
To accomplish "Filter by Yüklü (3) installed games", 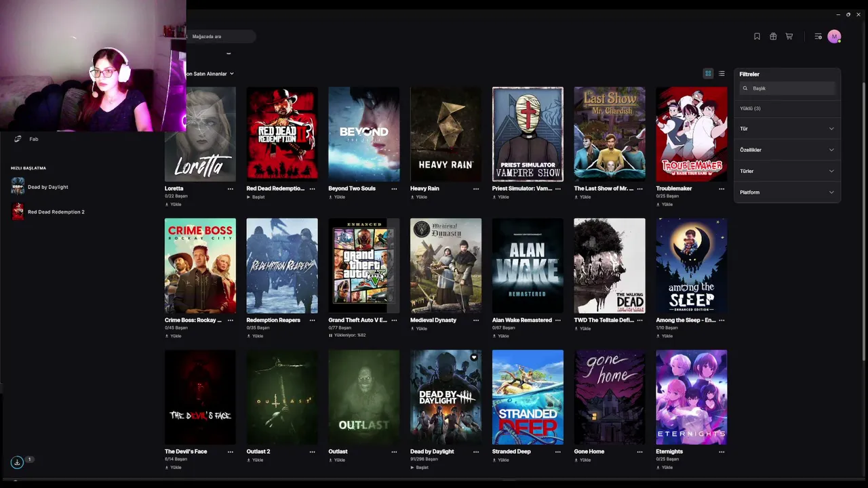I will [750, 108].
